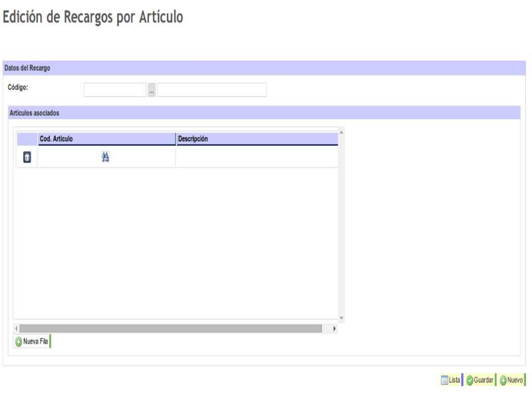Select the empty Descripción cell in the first row
Image resolution: width=532 pixels, height=399 pixels.
pos(257,157)
